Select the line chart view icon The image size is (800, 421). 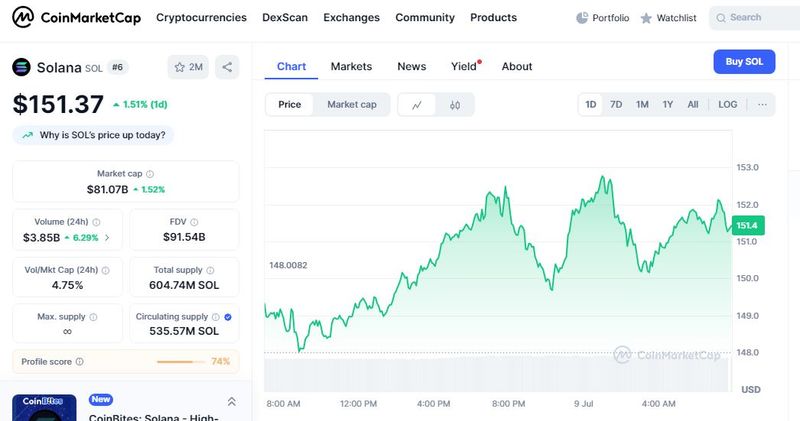[416, 105]
